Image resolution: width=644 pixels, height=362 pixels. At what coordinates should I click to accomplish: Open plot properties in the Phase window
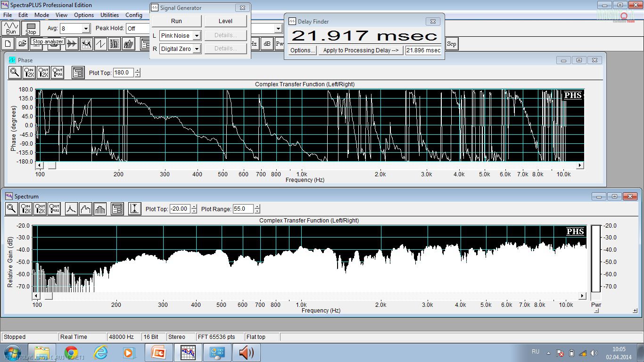pyautogui.click(x=78, y=73)
